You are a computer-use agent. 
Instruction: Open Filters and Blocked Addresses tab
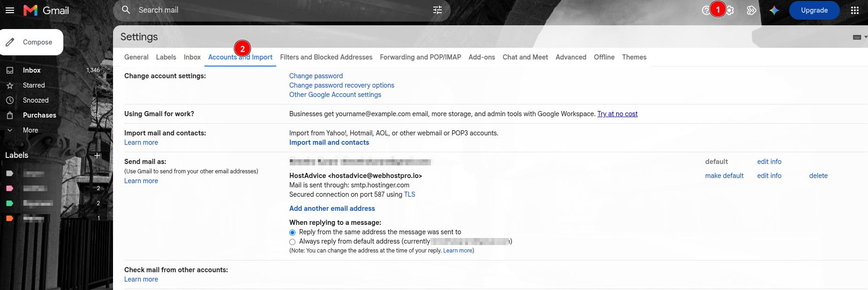point(326,57)
